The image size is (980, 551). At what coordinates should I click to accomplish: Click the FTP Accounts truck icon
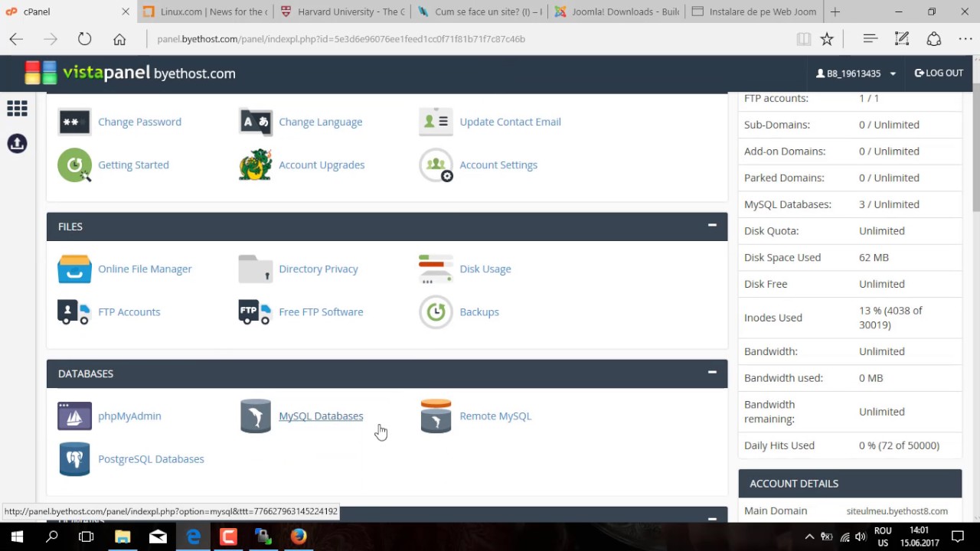tap(74, 311)
